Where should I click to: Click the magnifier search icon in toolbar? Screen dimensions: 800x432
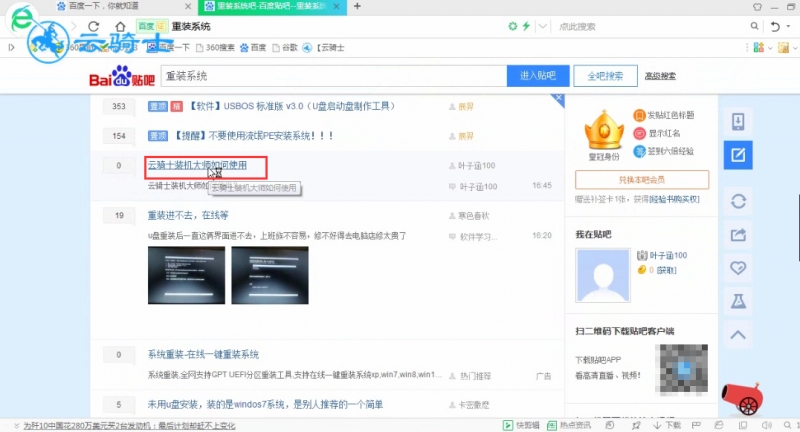[754, 26]
